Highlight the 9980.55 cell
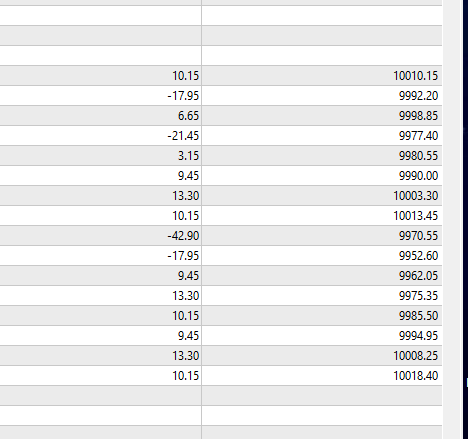The width and height of the screenshot is (468, 439). [x=322, y=156]
